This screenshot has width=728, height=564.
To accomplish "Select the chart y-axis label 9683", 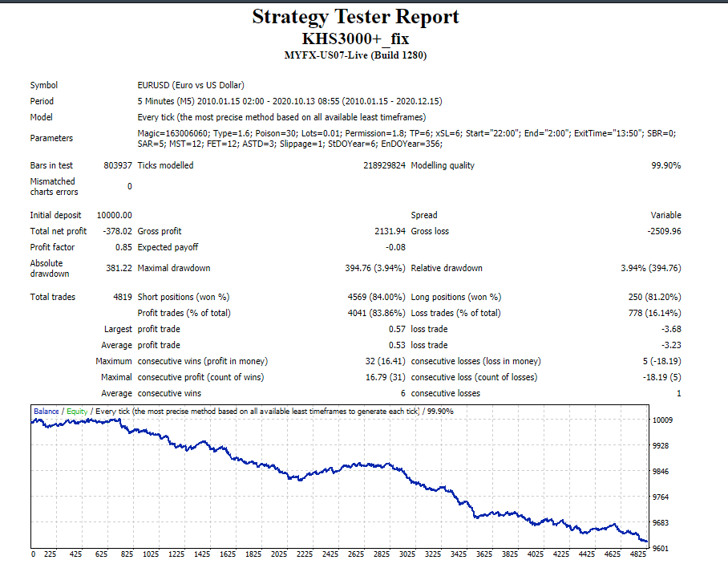I will [x=661, y=522].
